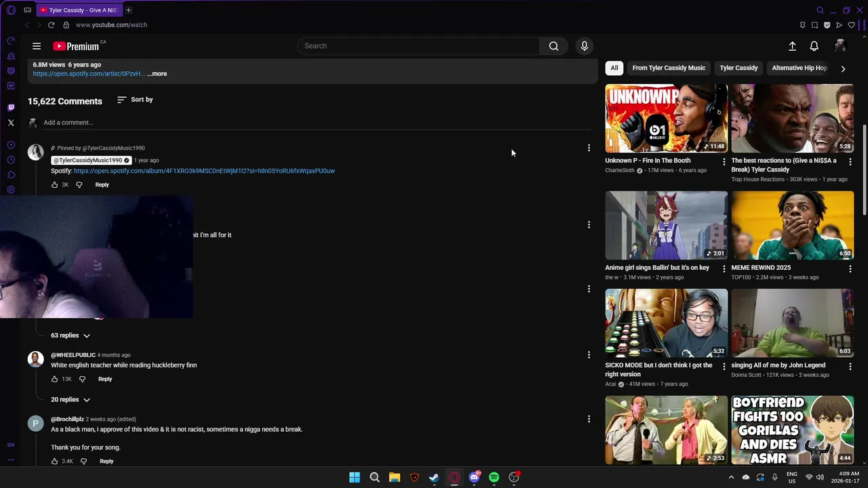Open the YouTube account avatar menu
868x488 pixels.
click(x=840, y=46)
